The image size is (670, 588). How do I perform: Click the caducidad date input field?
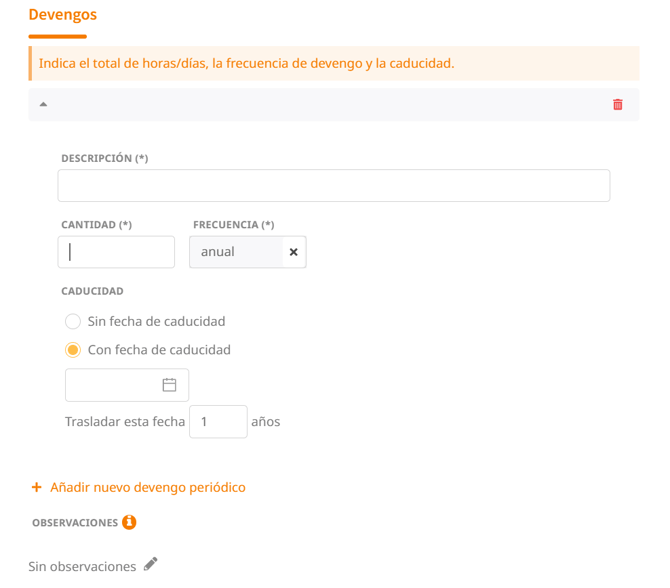110,385
